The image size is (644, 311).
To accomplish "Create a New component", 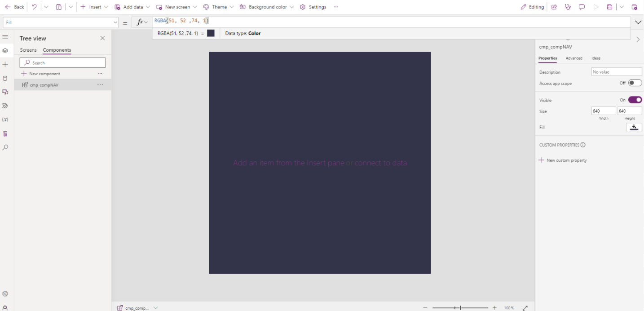I will click(x=44, y=73).
